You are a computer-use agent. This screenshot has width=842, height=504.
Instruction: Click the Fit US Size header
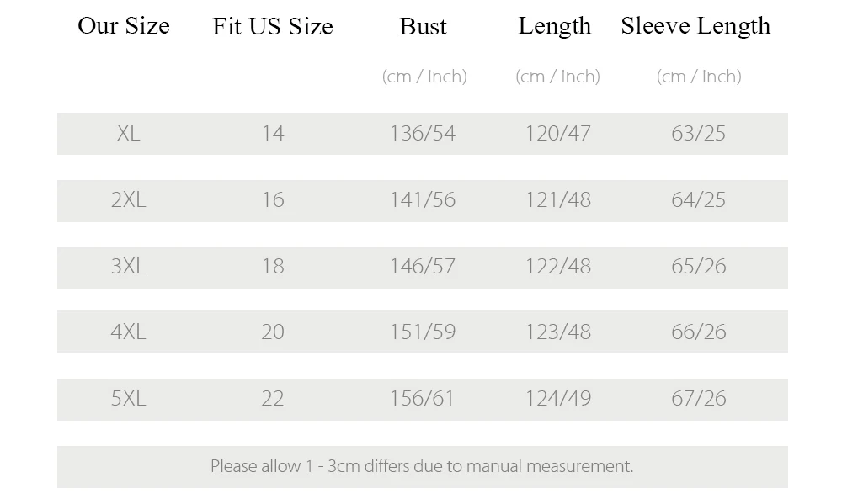(273, 26)
